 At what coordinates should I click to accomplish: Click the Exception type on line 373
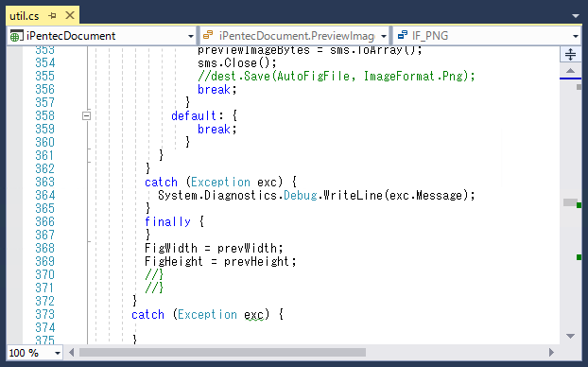coord(207,314)
